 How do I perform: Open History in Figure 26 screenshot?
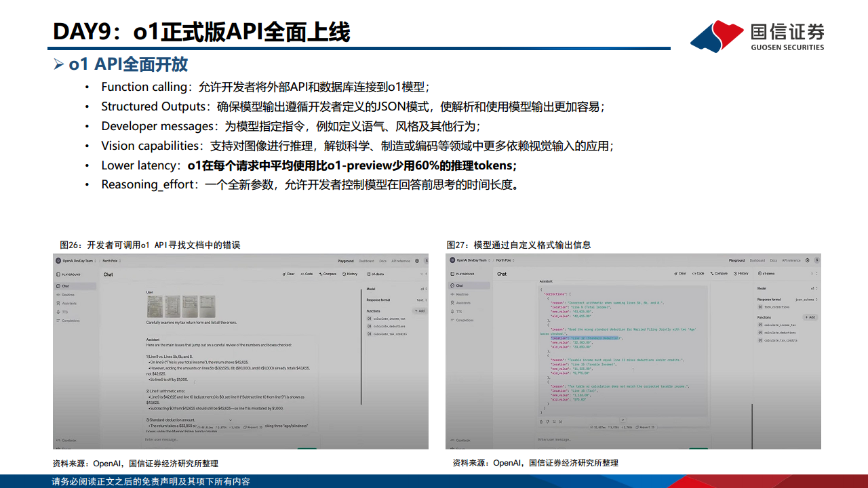tap(350, 274)
